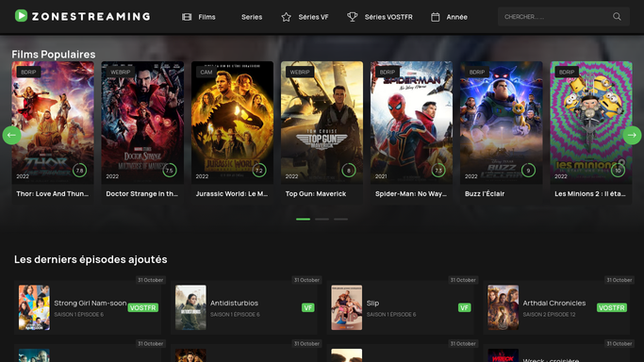Screen dimensions: 644x362
Task: Click the trophy icon beside Séries VOSTFR
Action: click(x=352, y=17)
